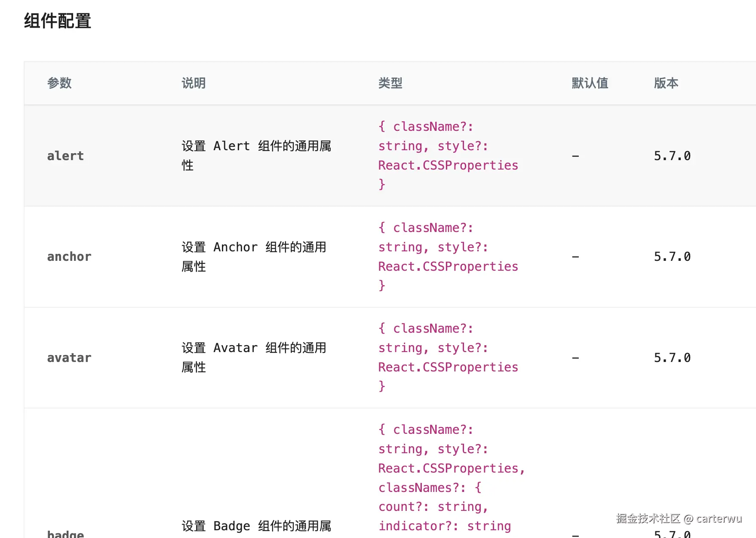Click the Badge component description text
The height and width of the screenshot is (538, 756).
(256, 526)
